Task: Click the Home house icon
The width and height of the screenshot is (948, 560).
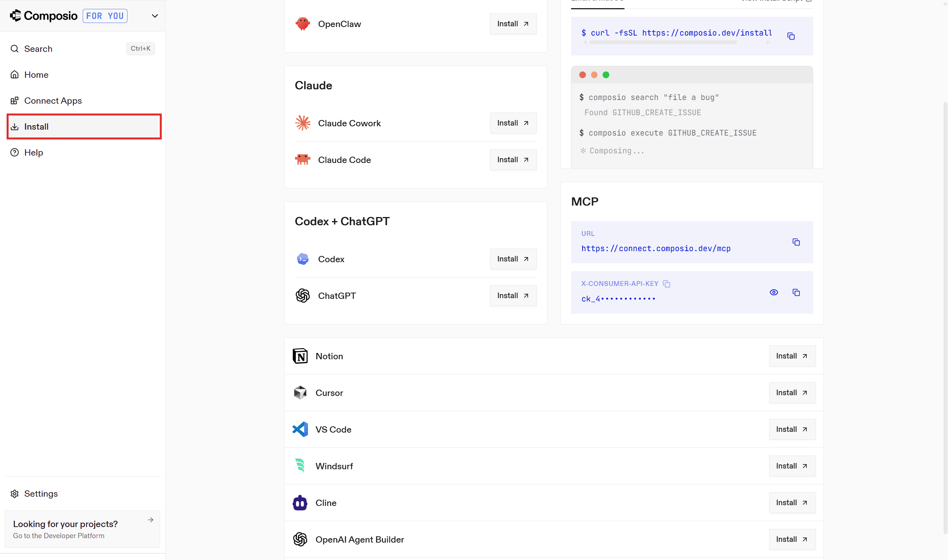Action: pos(14,75)
